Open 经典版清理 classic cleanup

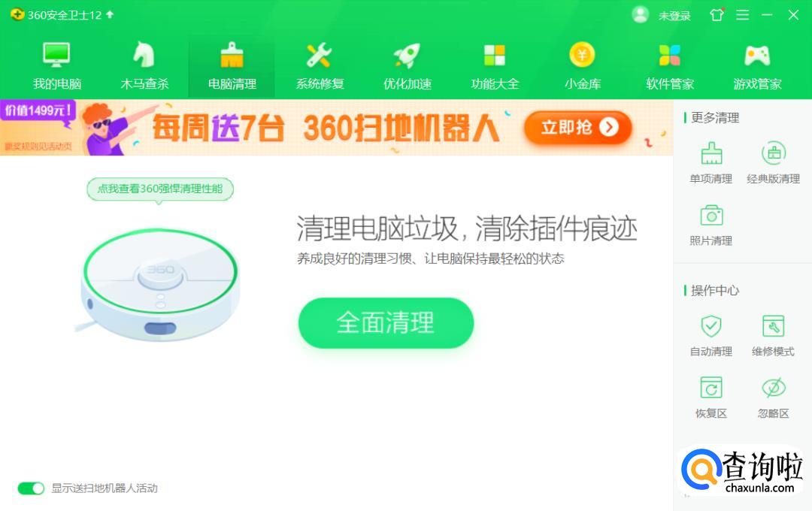pyautogui.click(x=773, y=162)
